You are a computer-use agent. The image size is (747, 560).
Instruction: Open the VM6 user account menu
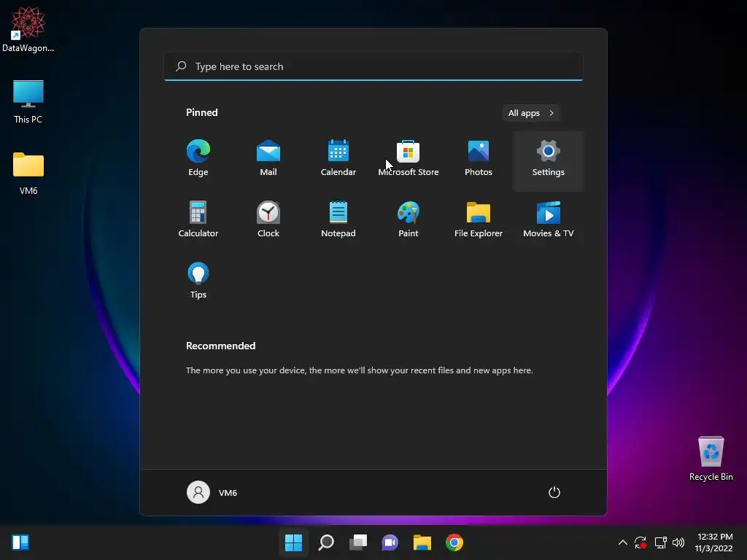[x=212, y=492]
